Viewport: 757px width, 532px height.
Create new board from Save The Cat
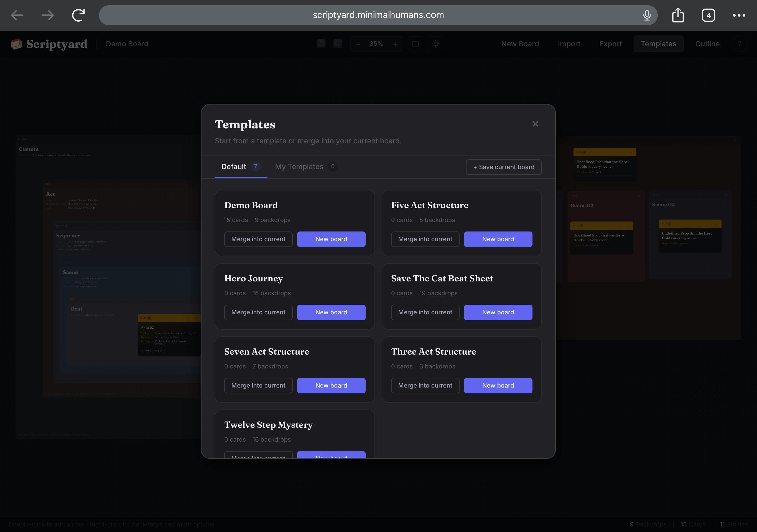point(498,312)
